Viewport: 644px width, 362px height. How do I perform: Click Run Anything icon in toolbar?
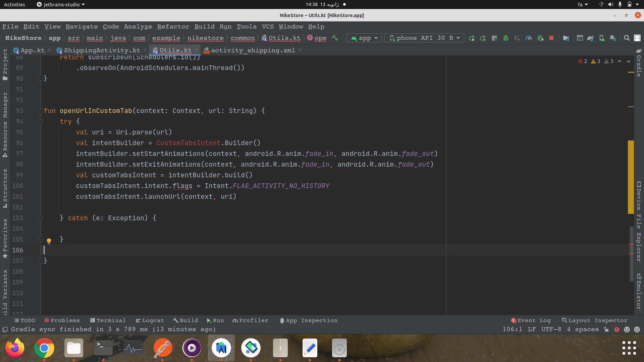(x=580, y=38)
